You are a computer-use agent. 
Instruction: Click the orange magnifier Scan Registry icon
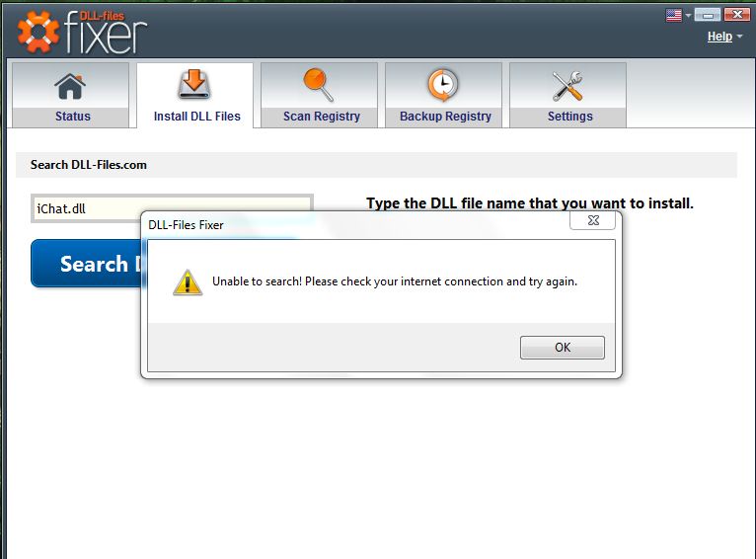point(318,84)
